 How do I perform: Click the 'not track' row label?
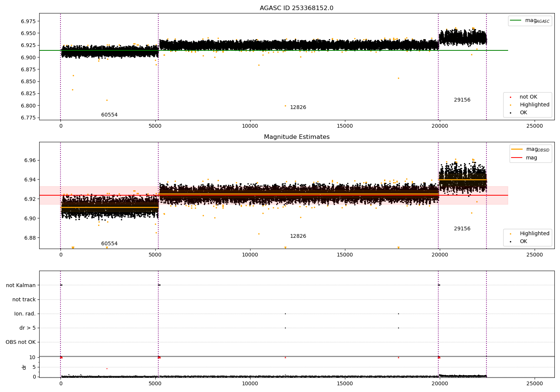[24, 300]
